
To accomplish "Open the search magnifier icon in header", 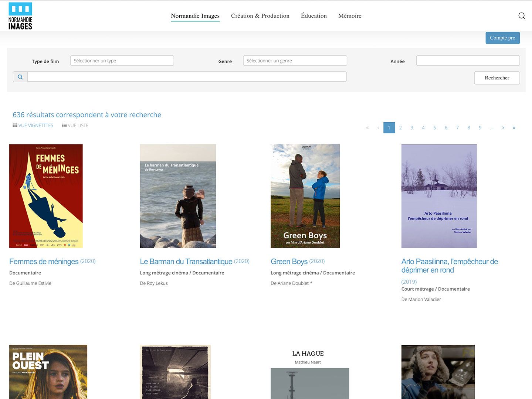I will [522, 16].
